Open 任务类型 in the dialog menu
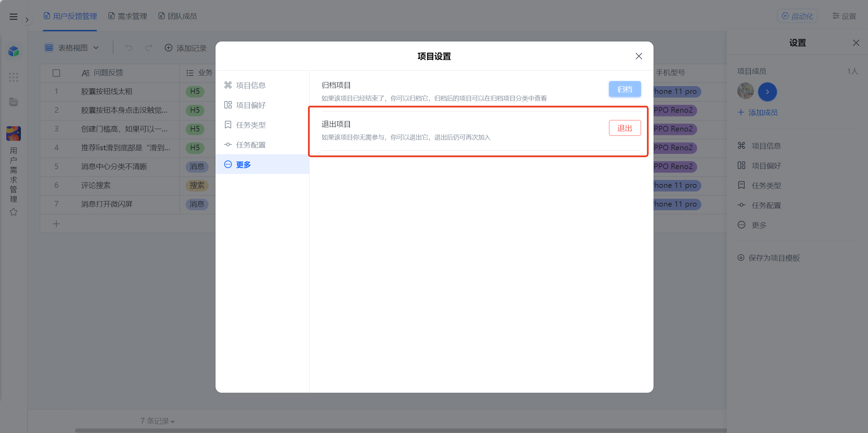Image resolution: width=868 pixels, height=433 pixels. coord(262,125)
